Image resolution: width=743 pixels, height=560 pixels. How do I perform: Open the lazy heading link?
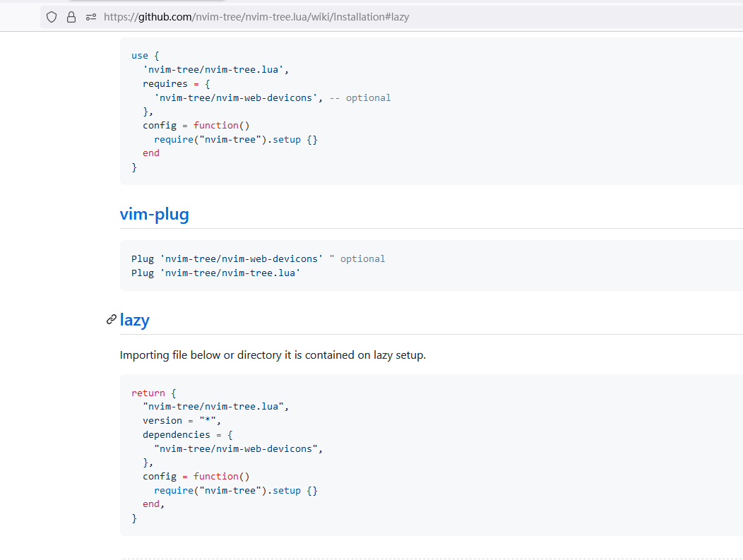(135, 321)
